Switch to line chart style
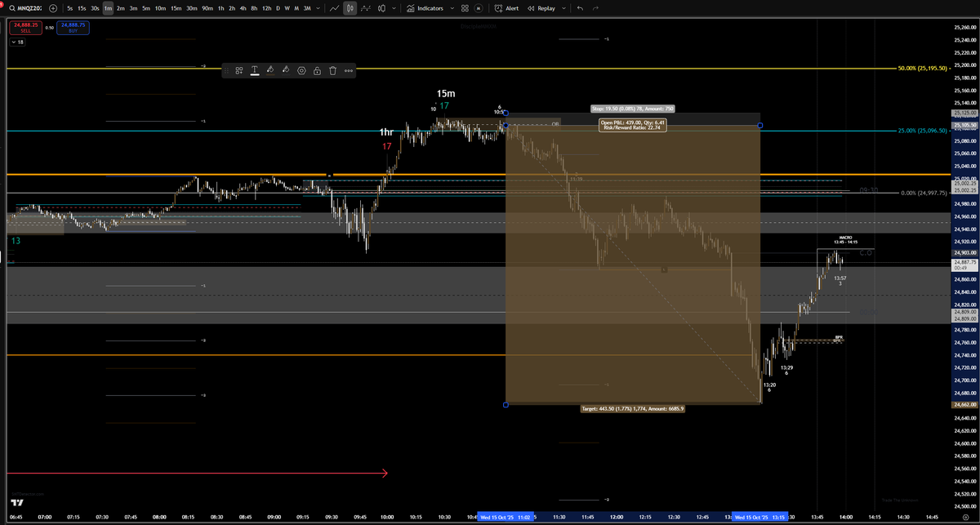The height and width of the screenshot is (525, 980). (334, 8)
